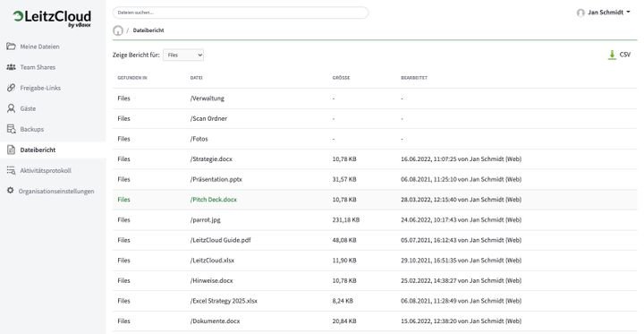This screenshot has height=334, width=644.
Task: Click the 20,84 KB size value
Action: point(344,321)
